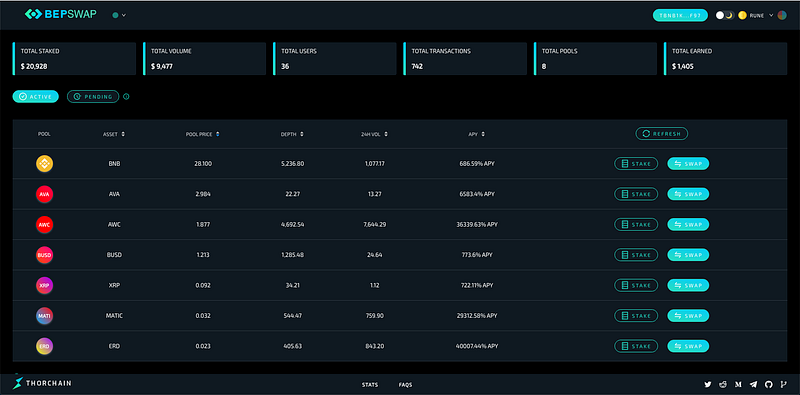Switch to Pending pools filter
The width and height of the screenshot is (800, 395).
point(93,96)
